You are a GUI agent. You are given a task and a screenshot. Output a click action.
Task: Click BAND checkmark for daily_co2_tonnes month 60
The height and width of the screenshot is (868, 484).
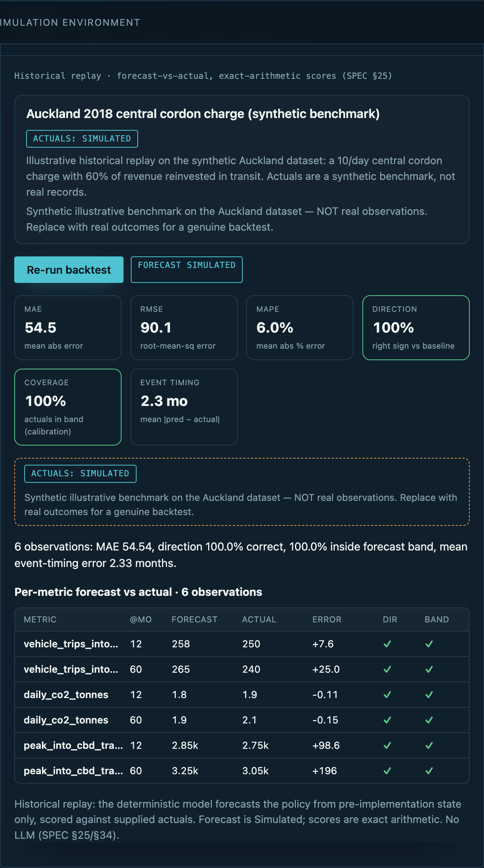pyautogui.click(x=429, y=720)
